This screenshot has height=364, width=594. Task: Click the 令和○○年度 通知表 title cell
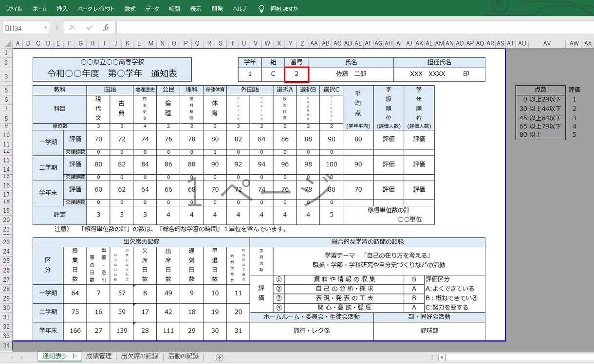[x=112, y=74]
